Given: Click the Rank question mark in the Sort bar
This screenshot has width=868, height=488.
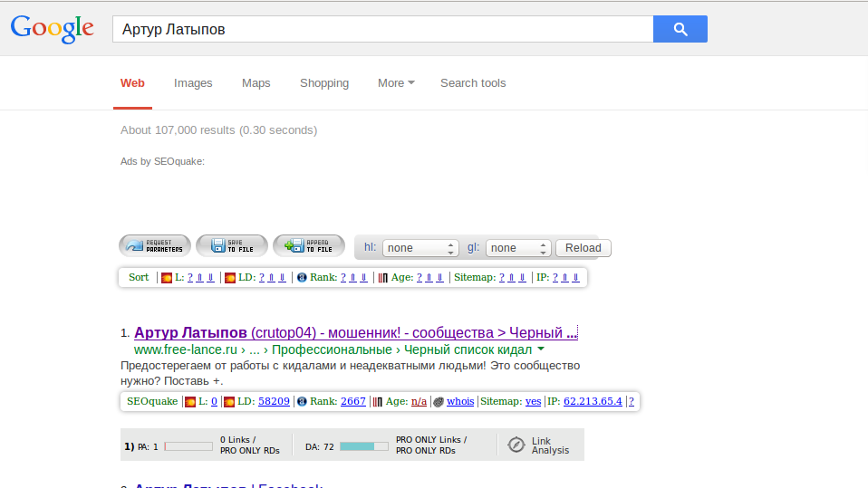Looking at the screenshot, I should pyautogui.click(x=342, y=277).
